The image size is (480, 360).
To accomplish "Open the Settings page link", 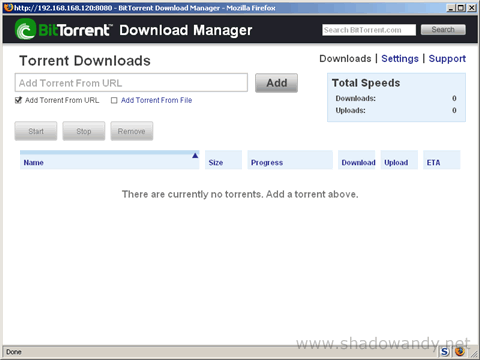I will click(x=400, y=59).
